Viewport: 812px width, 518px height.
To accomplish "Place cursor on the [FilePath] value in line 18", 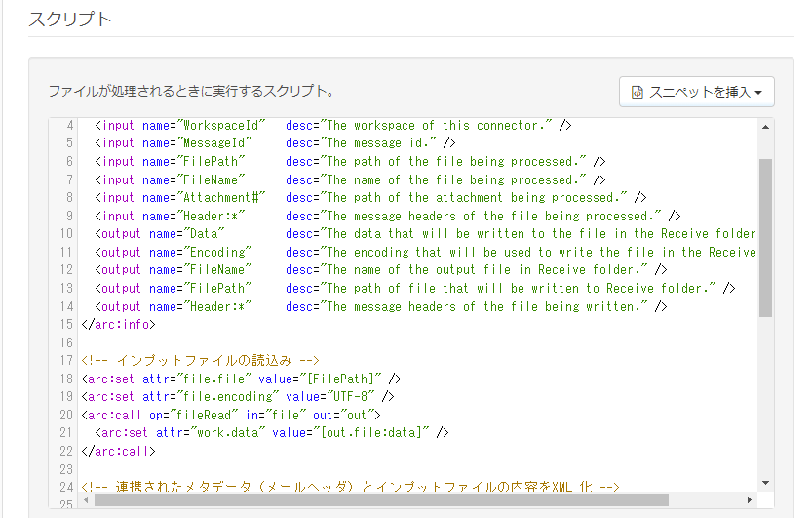I will (x=346, y=378).
